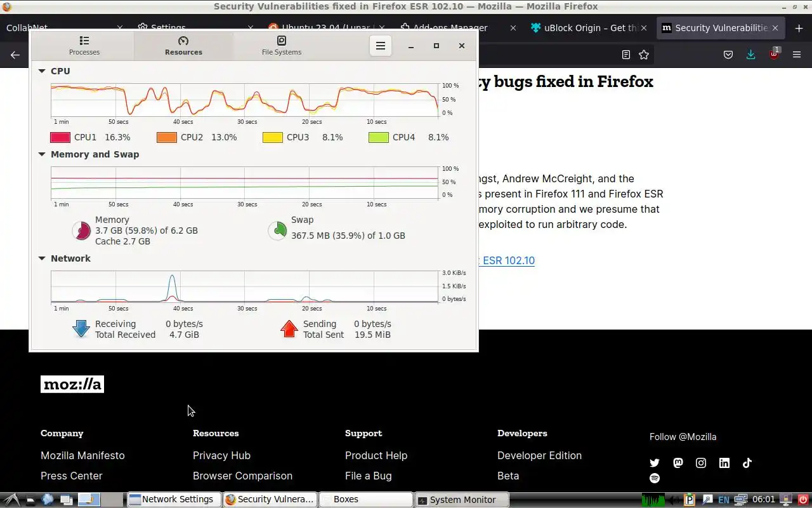Switch to Network Settings taskbar window
This screenshot has width=812, height=508.
[x=174, y=500]
